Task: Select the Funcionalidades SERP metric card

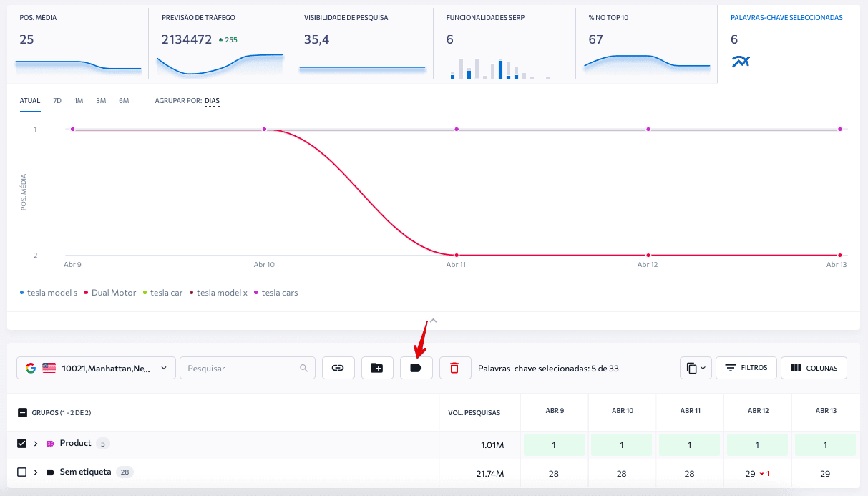Action: [504, 43]
